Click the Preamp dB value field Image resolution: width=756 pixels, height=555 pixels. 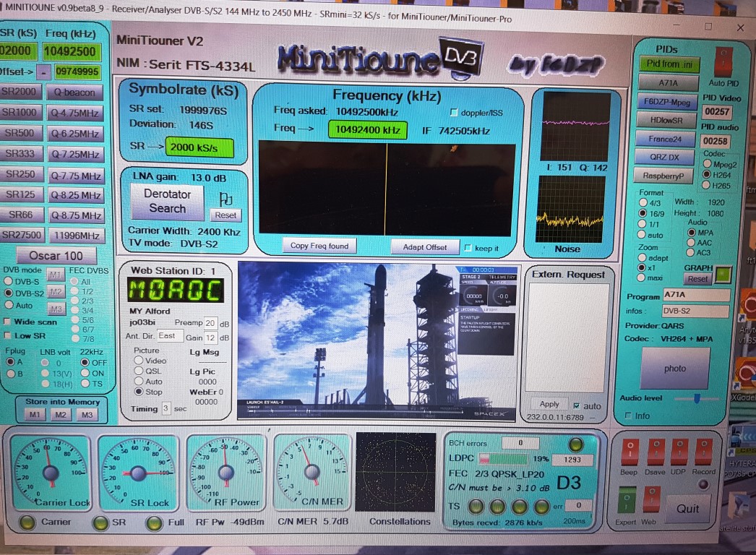tap(211, 323)
